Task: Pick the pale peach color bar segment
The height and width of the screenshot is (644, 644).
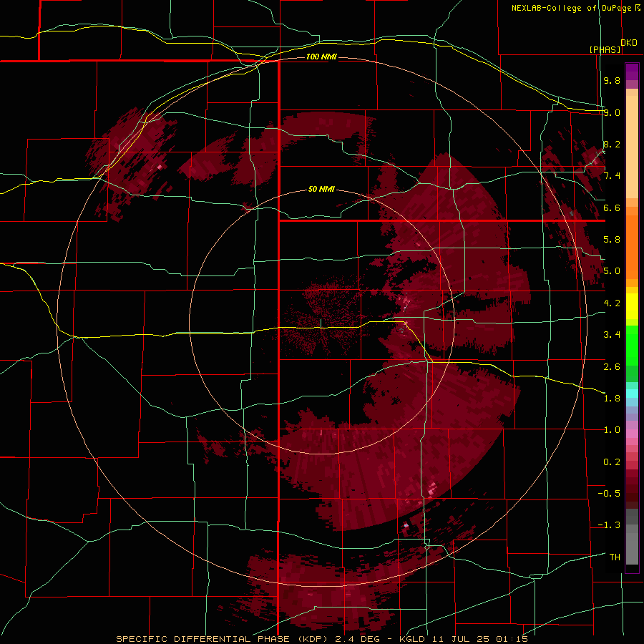Action: pos(632,148)
